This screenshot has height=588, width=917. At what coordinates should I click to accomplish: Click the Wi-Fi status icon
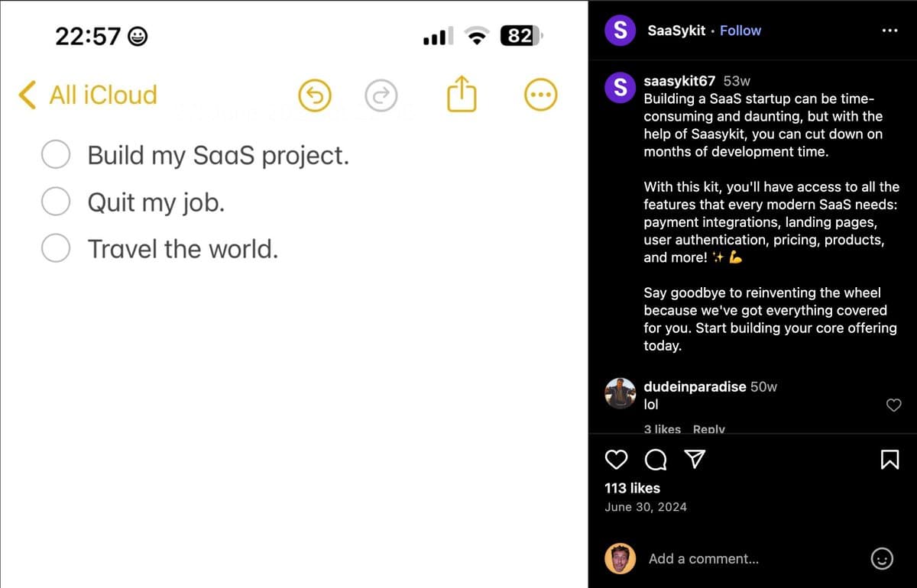pyautogui.click(x=478, y=36)
